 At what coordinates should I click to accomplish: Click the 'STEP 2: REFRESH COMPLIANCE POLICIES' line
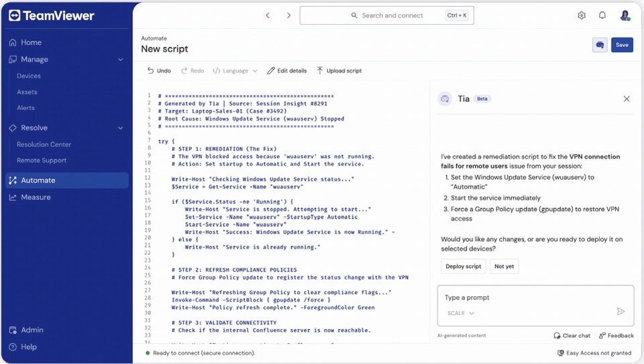pos(234,270)
